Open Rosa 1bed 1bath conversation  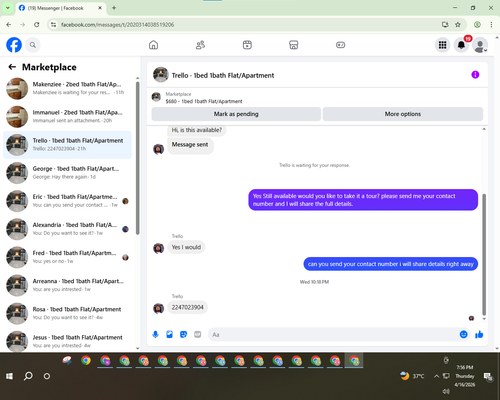(67, 313)
